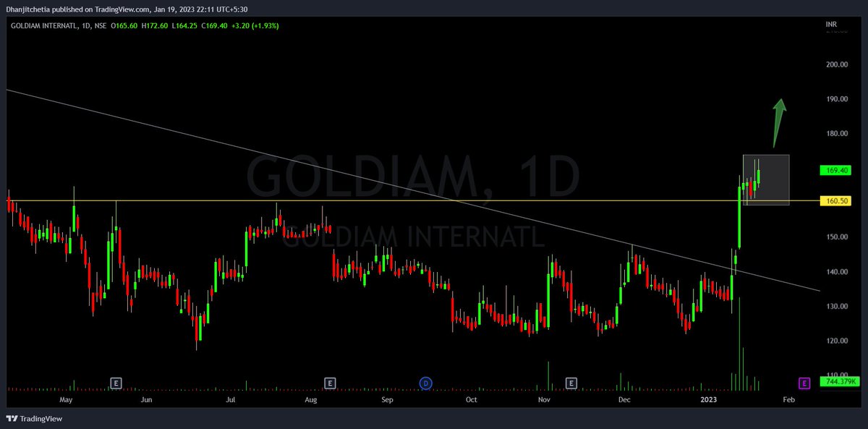Click the C169.40 close value
The width and height of the screenshot is (868, 429).
click(x=215, y=25)
